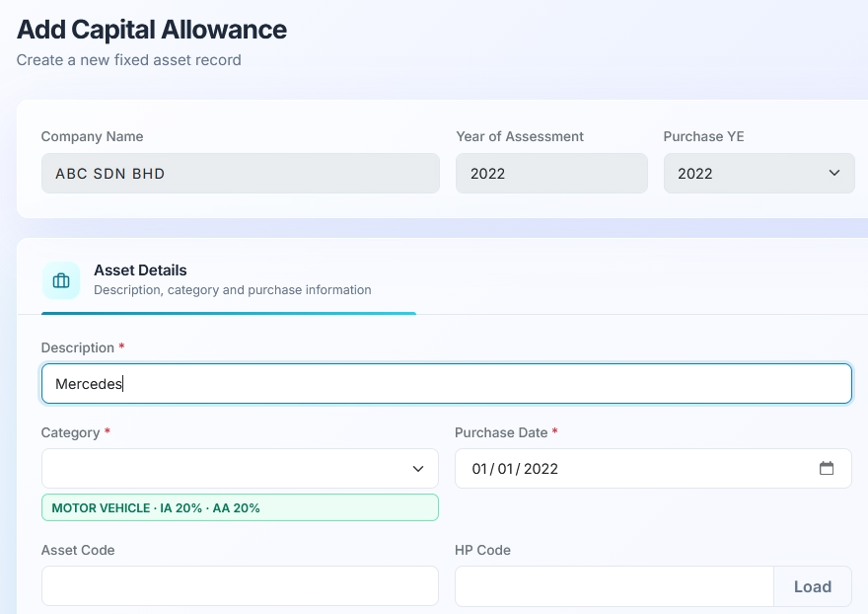
Task: Click the MOTOR VEHICLE IA 20% AA 20% badge
Action: [x=240, y=507]
